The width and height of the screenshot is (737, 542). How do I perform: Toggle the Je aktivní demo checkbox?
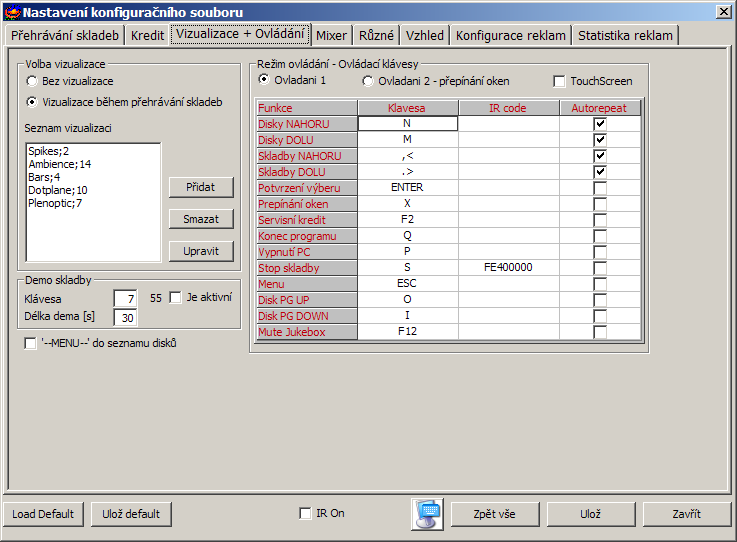(x=175, y=298)
